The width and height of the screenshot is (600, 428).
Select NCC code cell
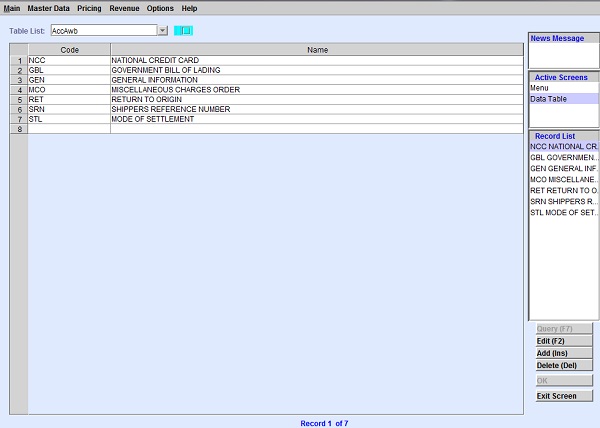(x=69, y=60)
